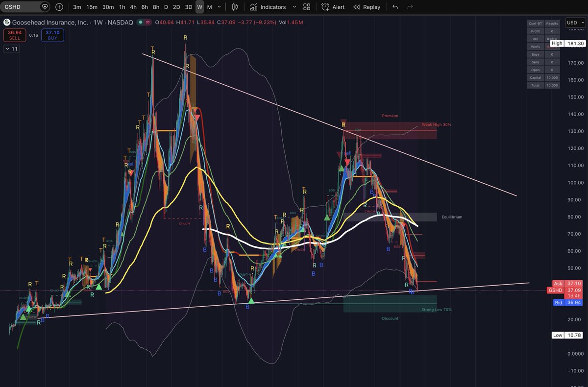The width and height of the screenshot is (588, 387).
Task: Click the ROI row label
Action: tap(535, 39)
